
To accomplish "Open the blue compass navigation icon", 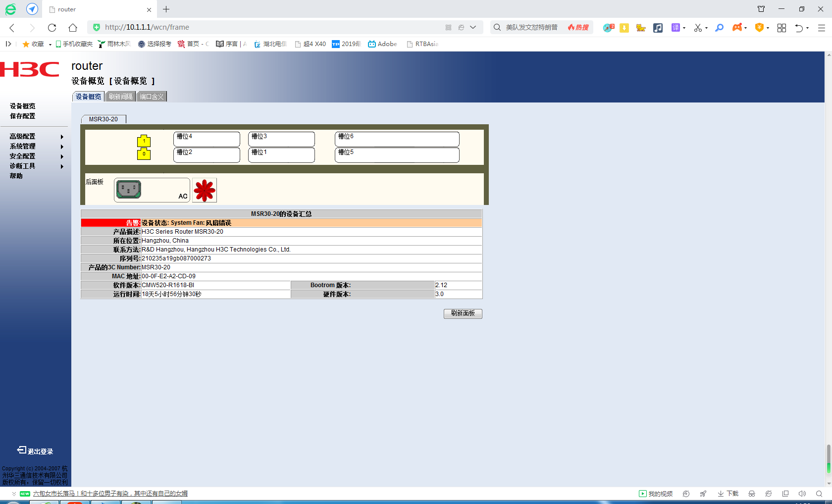I will click(x=32, y=9).
